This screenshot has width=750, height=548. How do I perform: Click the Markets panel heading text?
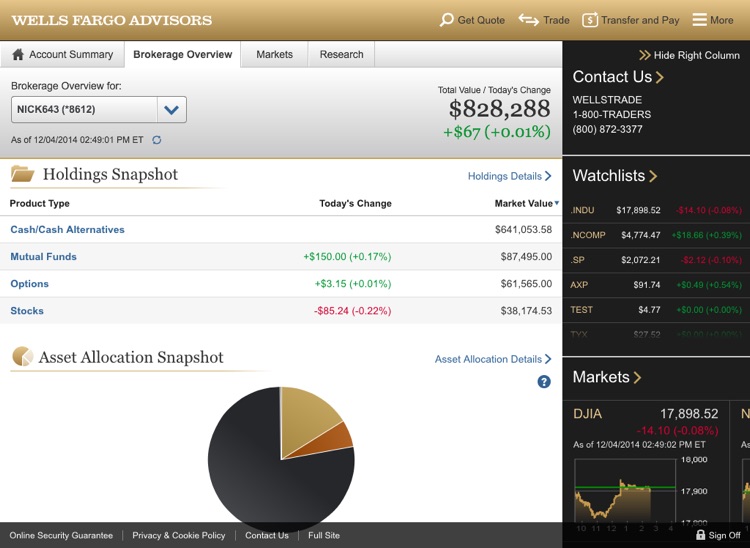point(601,377)
